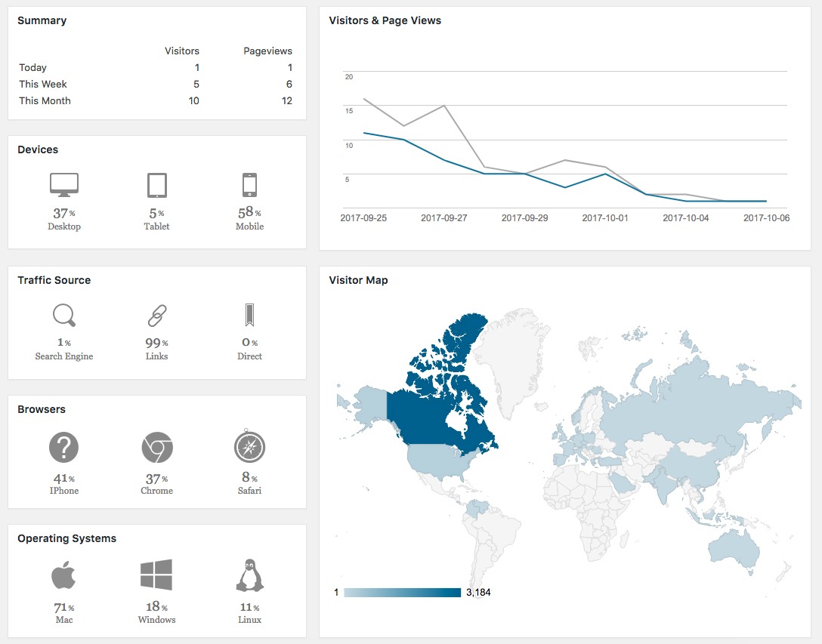Click the Direct bookmark icon
Image resolution: width=822 pixels, height=644 pixels.
tap(249, 315)
